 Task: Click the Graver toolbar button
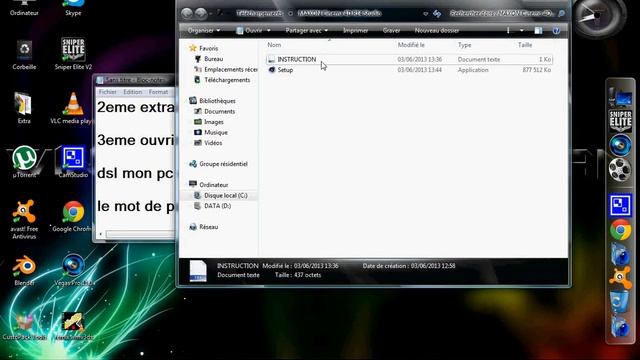391,31
